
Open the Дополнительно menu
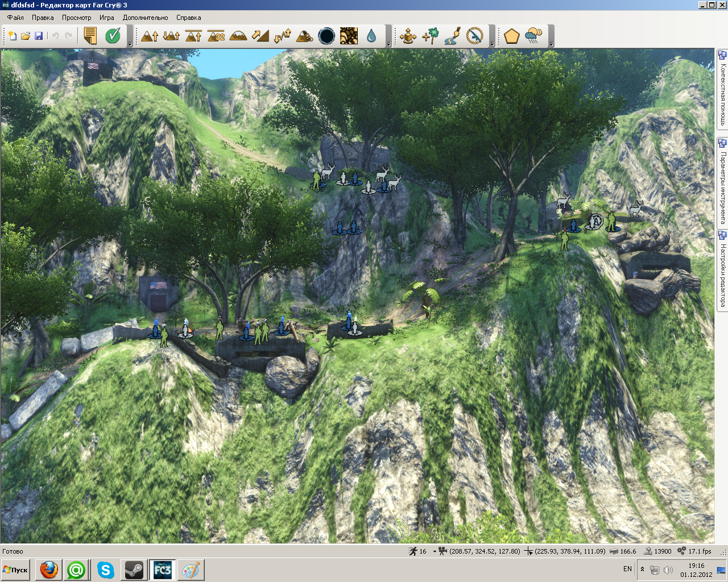(146, 18)
